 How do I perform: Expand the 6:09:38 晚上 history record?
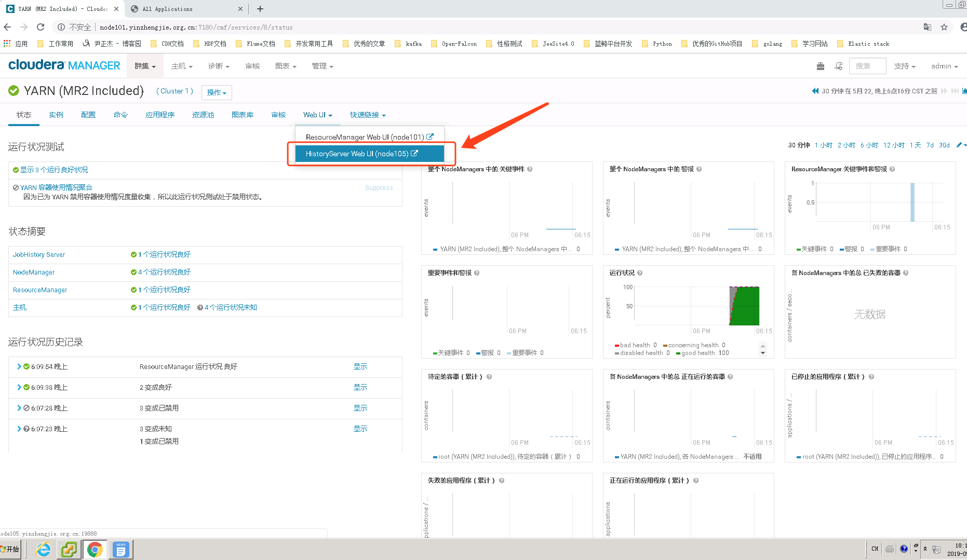[x=19, y=387]
